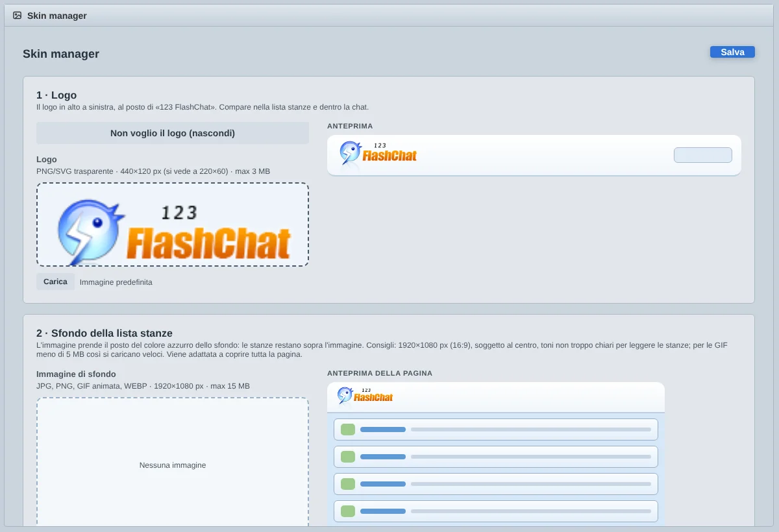Click the blank button in the logo preview bar
This screenshot has height=532, width=779.
tap(703, 155)
